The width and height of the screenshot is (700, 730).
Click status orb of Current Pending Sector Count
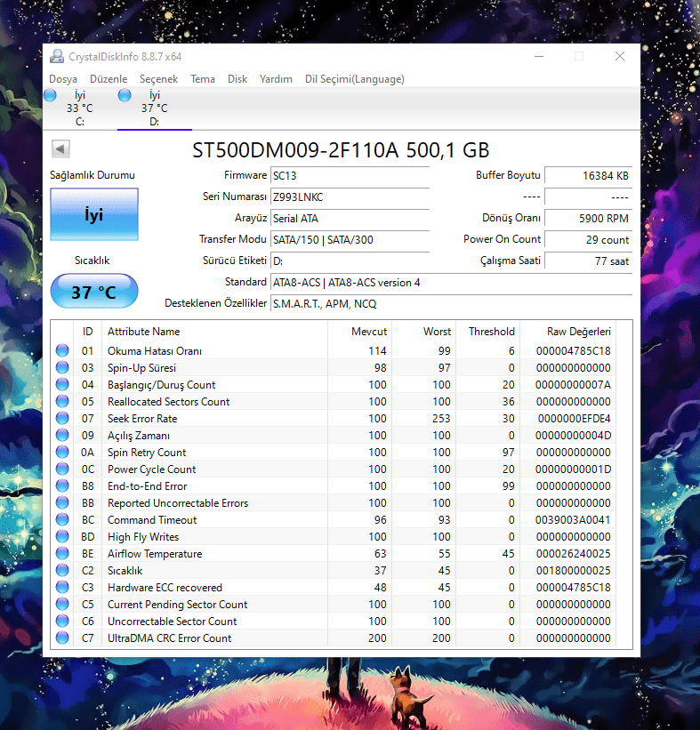[x=62, y=605]
